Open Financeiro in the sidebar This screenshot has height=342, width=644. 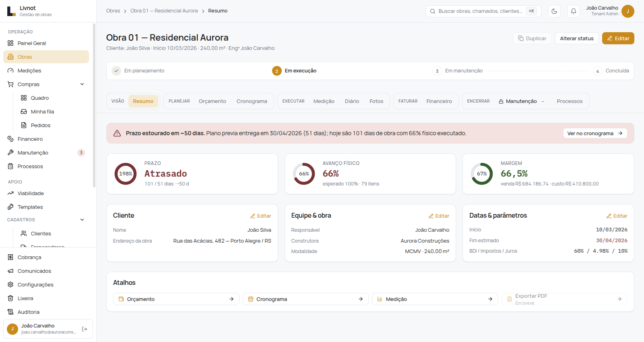tap(46, 139)
